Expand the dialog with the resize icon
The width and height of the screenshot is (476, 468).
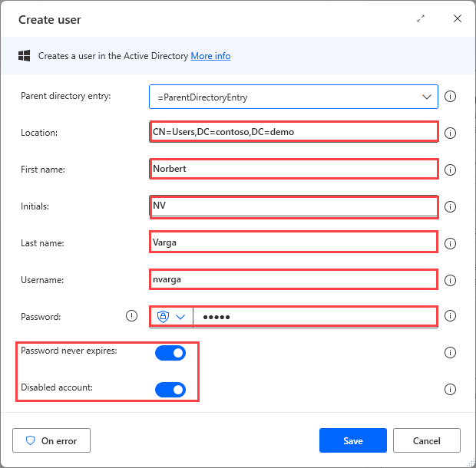[421, 18]
